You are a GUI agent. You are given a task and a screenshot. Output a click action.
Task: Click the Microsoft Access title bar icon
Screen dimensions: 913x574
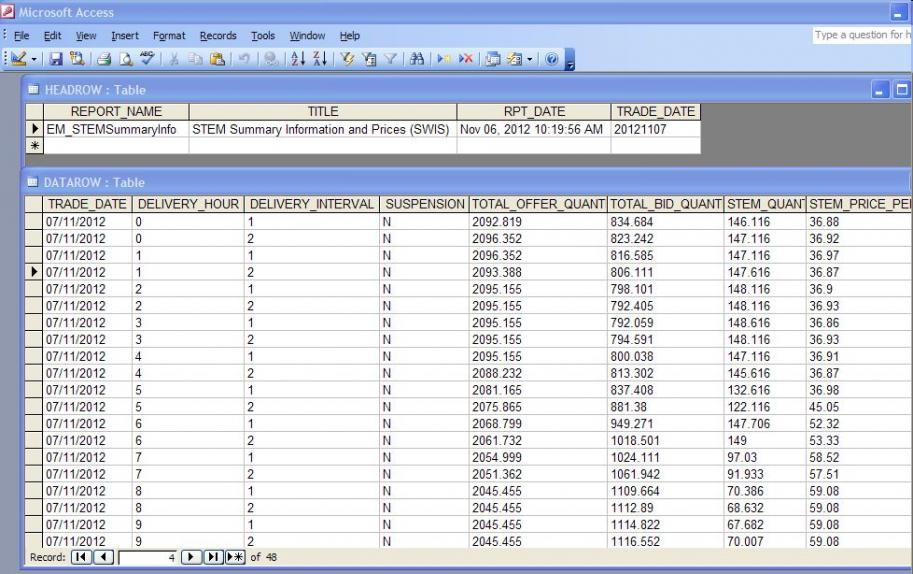[8, 11]
